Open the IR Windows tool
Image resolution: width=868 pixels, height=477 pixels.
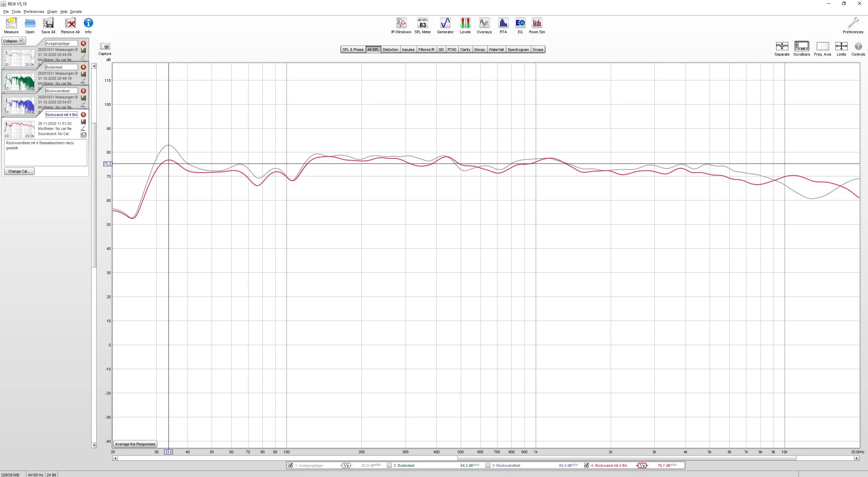click(x=401, y=25)
